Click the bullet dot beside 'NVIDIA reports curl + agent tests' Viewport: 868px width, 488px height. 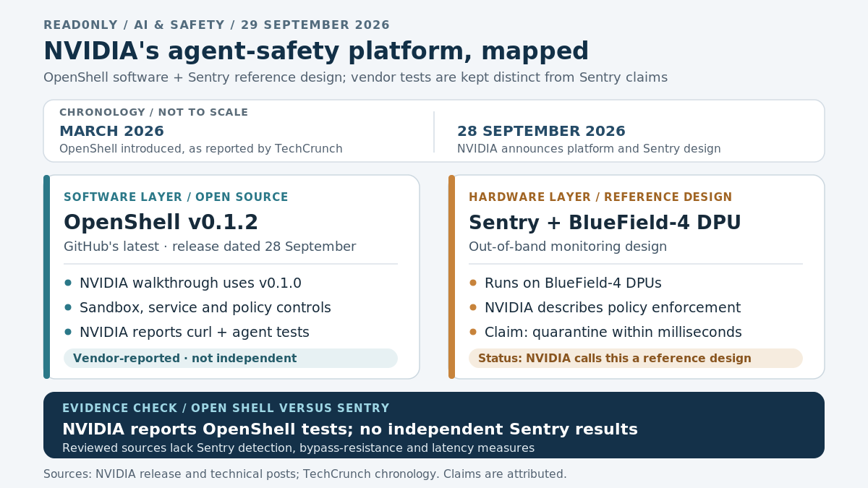pyautogui.click(x=68, y=332)
